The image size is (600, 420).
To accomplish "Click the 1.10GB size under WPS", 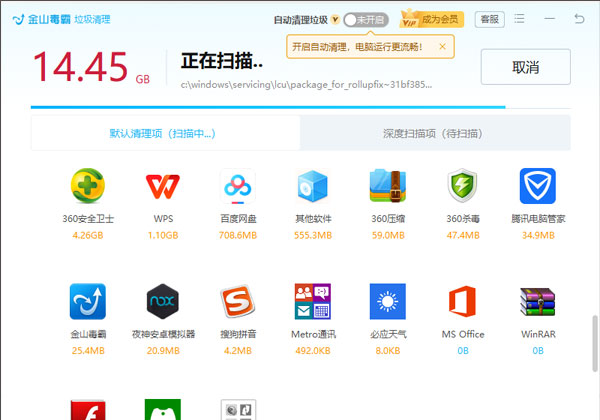I will [x=163, y=235].
